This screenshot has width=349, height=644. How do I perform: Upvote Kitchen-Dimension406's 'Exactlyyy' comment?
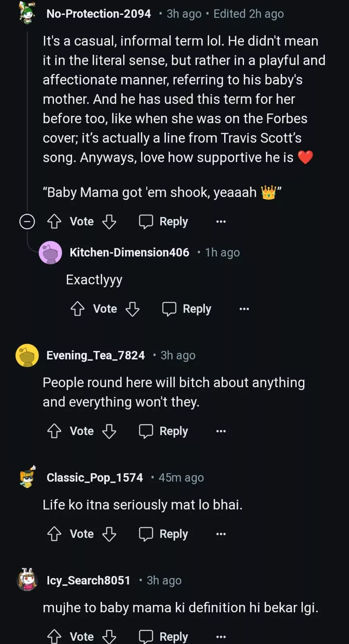click(x=78, y=309)
